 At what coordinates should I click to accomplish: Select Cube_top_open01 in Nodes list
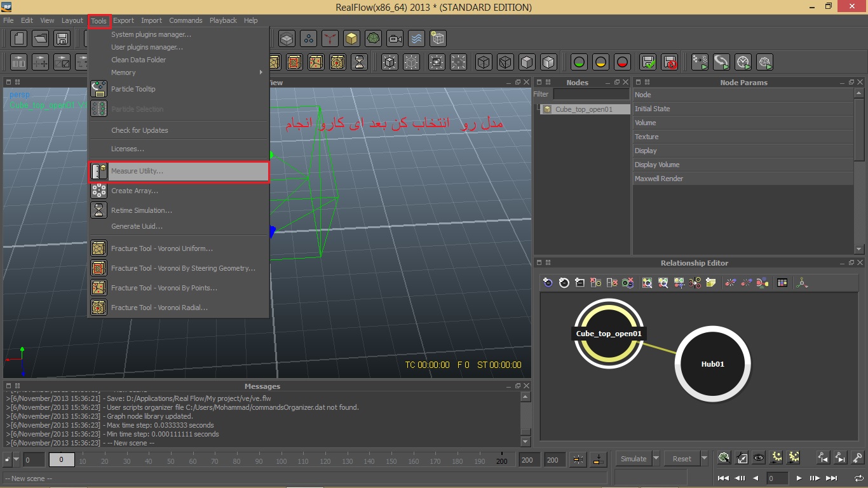click(584, 109)
